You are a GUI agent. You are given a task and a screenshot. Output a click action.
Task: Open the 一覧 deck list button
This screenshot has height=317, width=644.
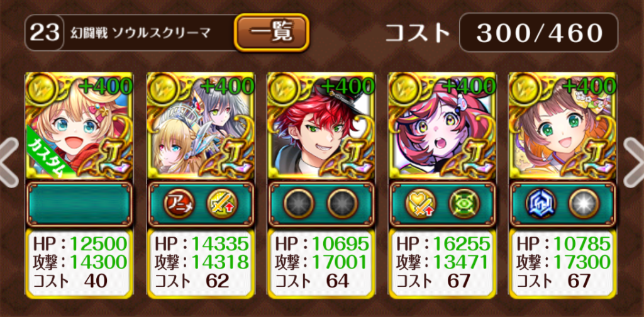[272, 33]
